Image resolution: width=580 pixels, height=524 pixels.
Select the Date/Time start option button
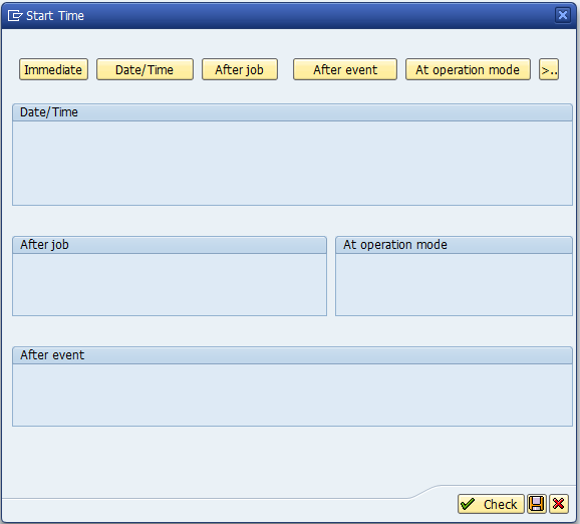(x=145, y=69)
